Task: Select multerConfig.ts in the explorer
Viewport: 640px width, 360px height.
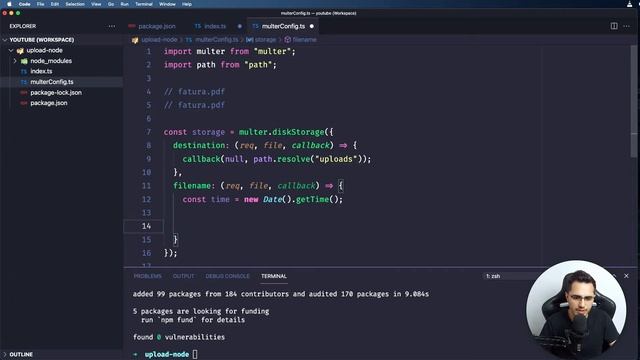Action: pyautogui.click(x=61, y=82)
